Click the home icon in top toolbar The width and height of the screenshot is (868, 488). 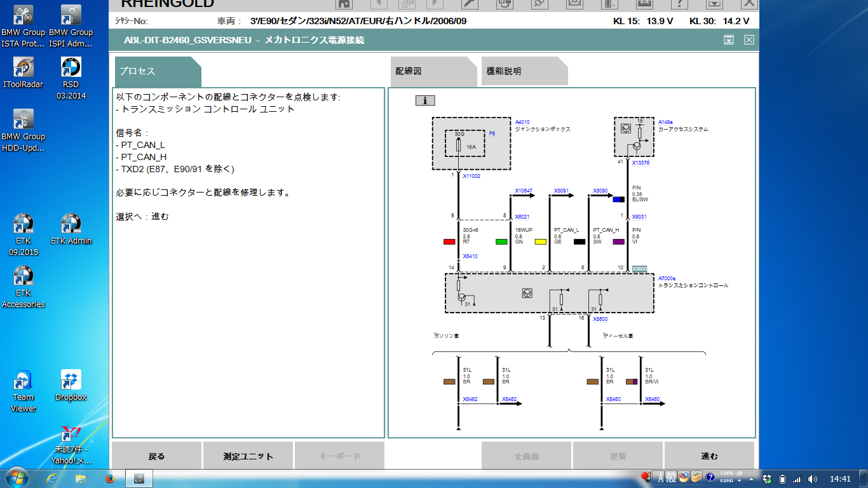click(344, 3)
